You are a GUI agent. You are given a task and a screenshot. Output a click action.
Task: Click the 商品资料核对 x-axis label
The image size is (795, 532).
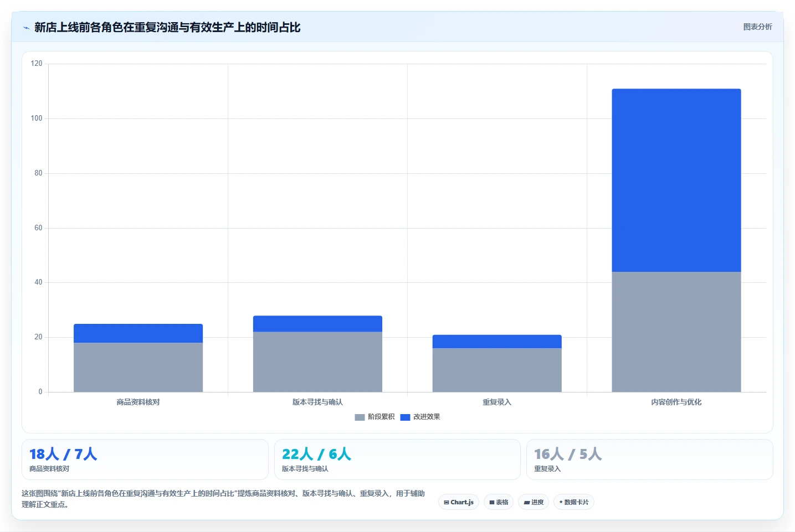(x=138, y=402)
